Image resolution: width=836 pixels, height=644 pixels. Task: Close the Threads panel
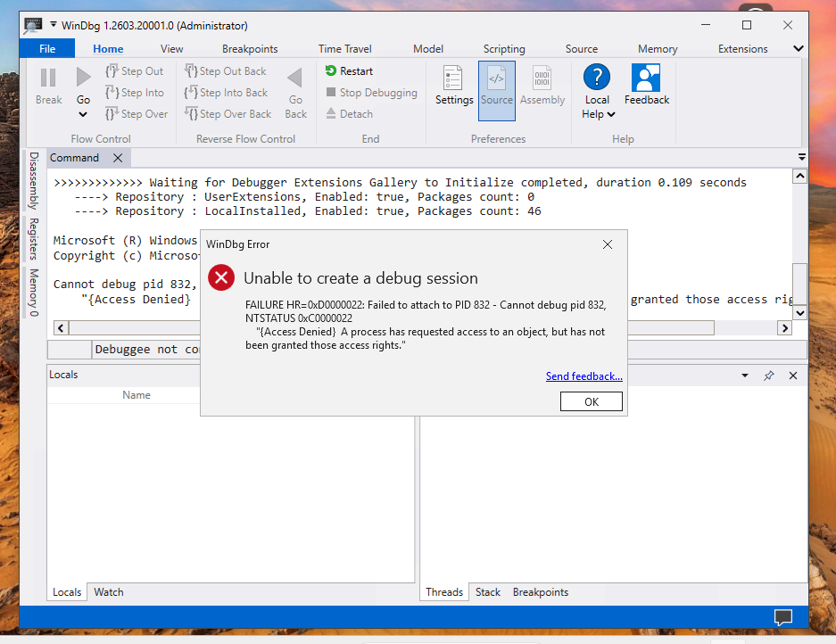click(x=793, y=376)
